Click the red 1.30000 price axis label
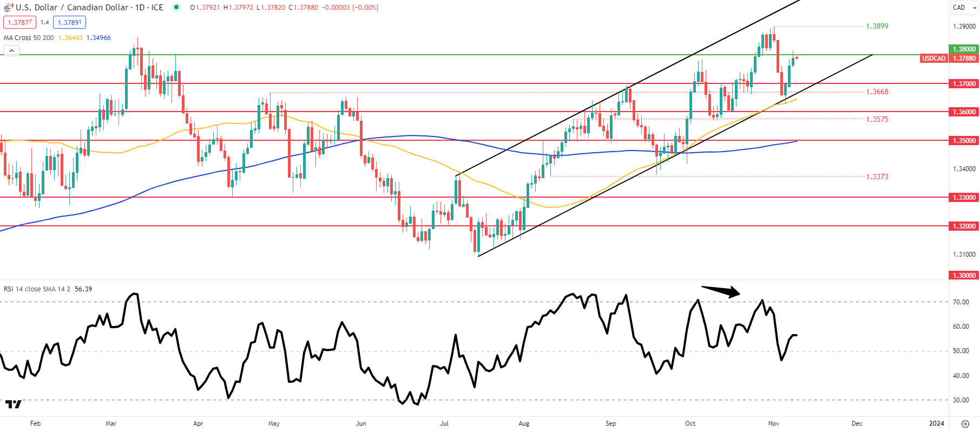 click(x=964, y=276)
